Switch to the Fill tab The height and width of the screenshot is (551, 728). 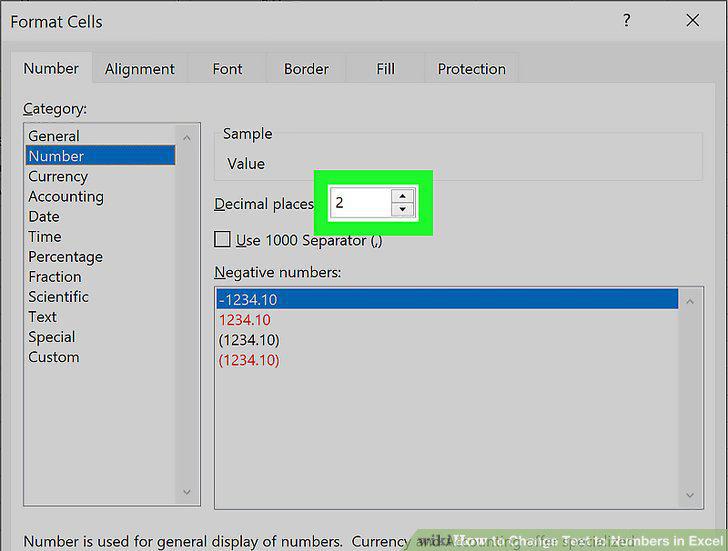(x=385, y=69)
